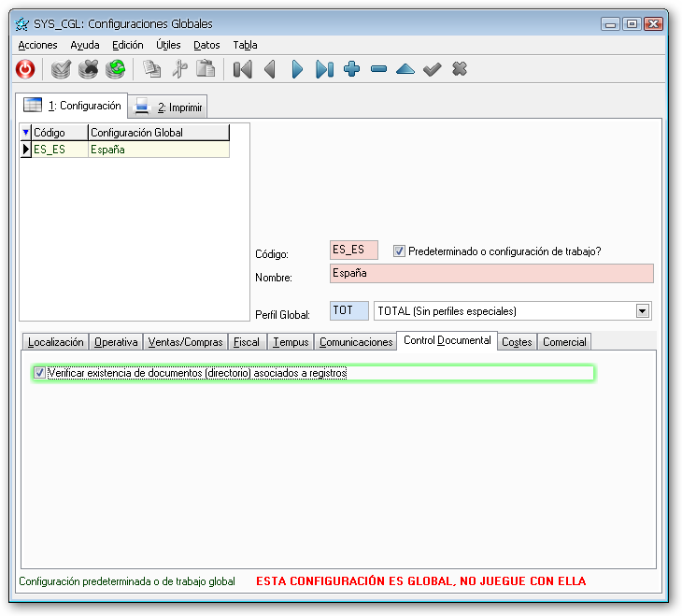
Task: Cancel edit with gray X icon
Action: (460, 69)
